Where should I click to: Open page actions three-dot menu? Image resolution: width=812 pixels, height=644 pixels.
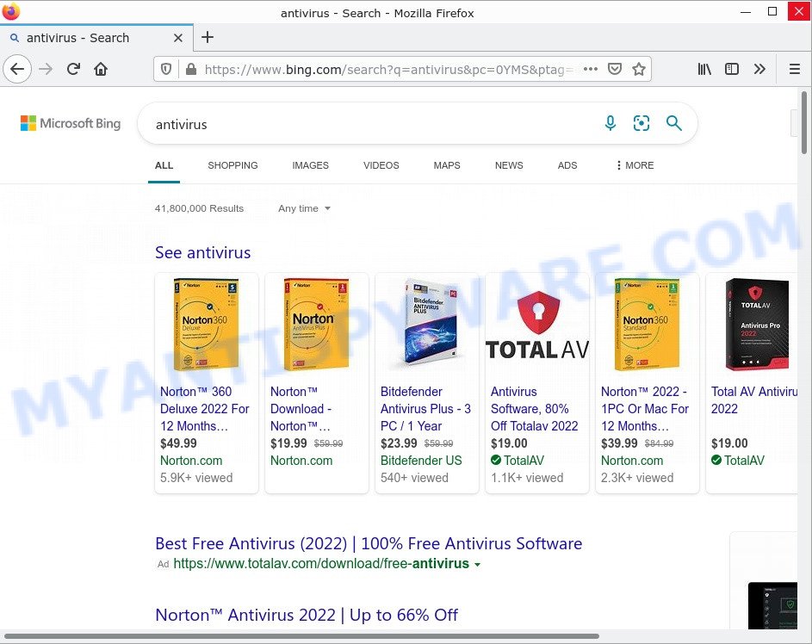click(x=591, y=69)
